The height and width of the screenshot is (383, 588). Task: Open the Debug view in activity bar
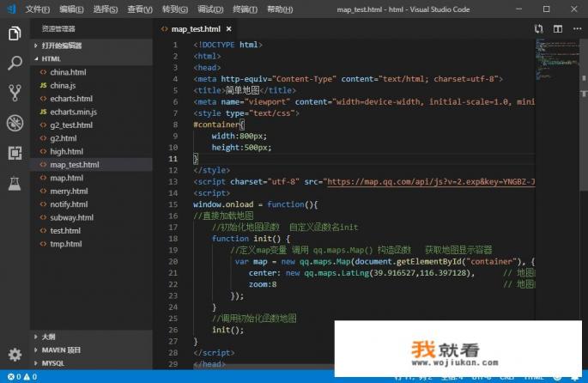15,123
